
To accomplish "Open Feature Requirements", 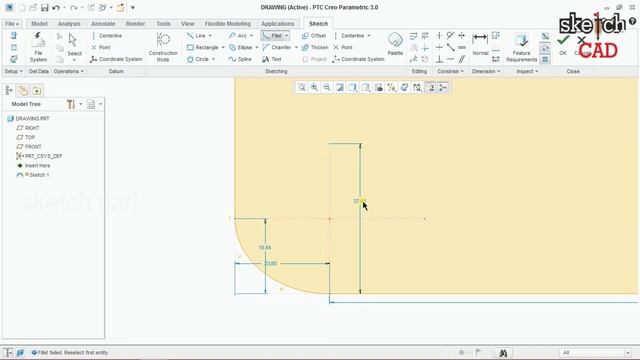I will [521, 47].
